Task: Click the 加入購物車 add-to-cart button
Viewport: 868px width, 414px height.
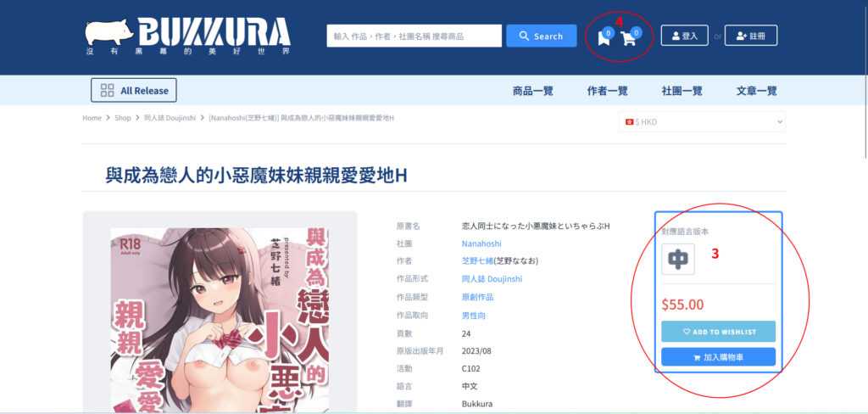Action: point(718,357)
